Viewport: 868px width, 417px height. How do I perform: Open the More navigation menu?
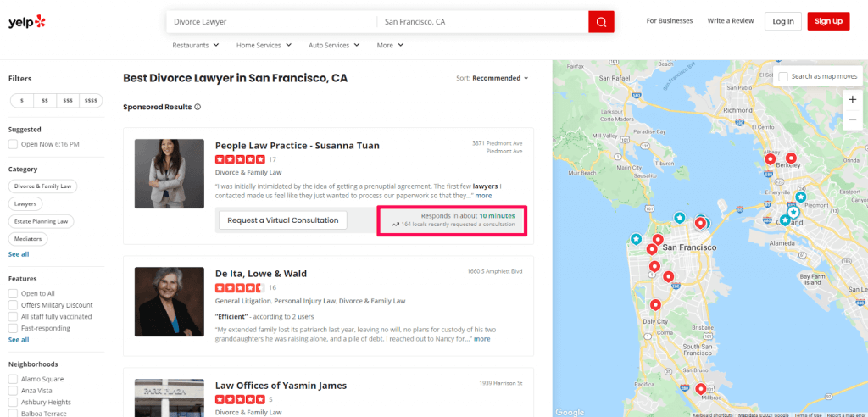tap(390, 46)
